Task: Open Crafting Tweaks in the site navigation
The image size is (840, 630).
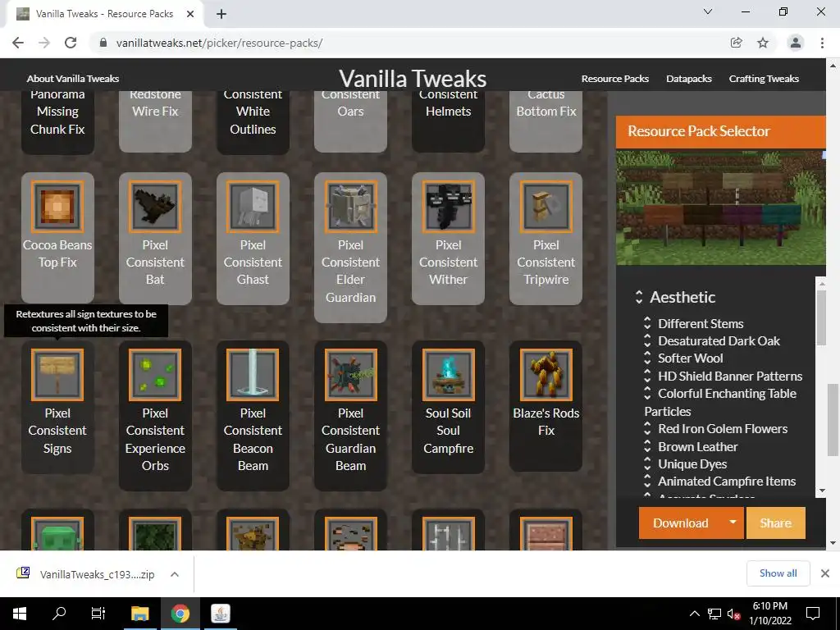Action: click(764, 79)
